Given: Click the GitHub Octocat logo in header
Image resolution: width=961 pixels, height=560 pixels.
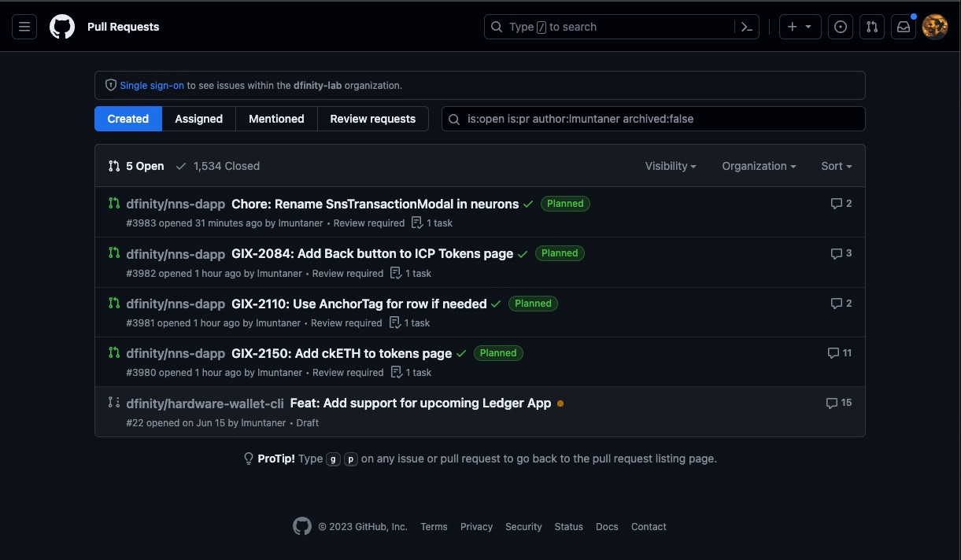Looking at the screenshot, I should pyautogui.click(x=62, y=27).
